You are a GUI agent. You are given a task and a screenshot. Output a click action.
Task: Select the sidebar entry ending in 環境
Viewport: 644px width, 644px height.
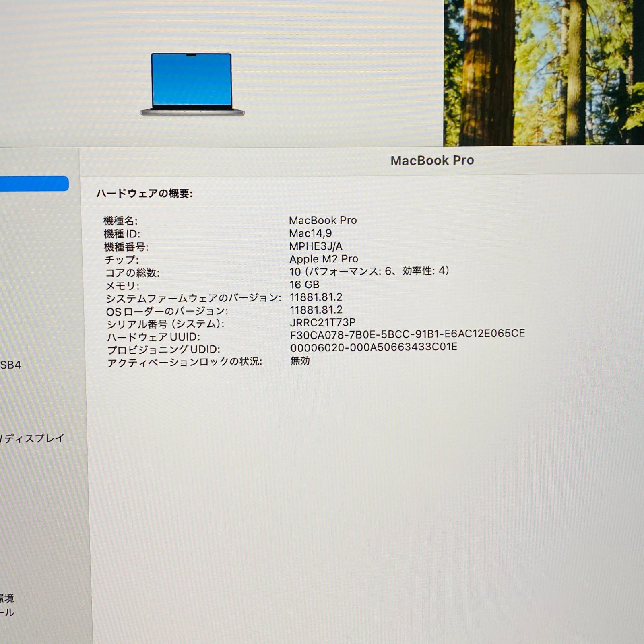[x=7, y=598]
